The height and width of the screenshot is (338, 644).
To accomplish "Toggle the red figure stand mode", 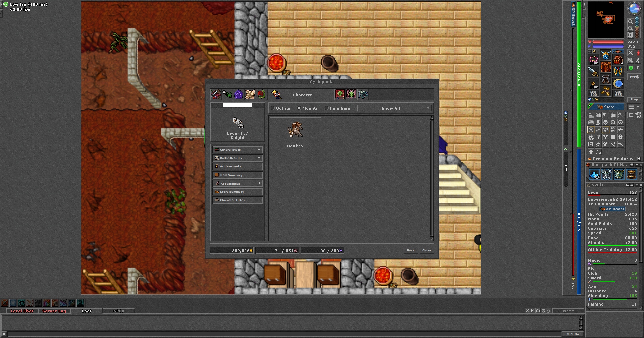I will tap(638, 53).
